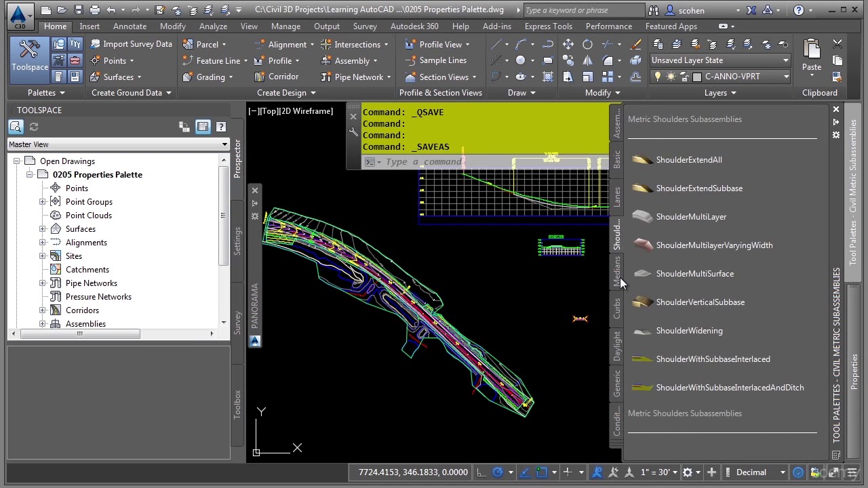Open the Master View dropdown in Toolspace
868x488 pixels.
coord(118,144)
